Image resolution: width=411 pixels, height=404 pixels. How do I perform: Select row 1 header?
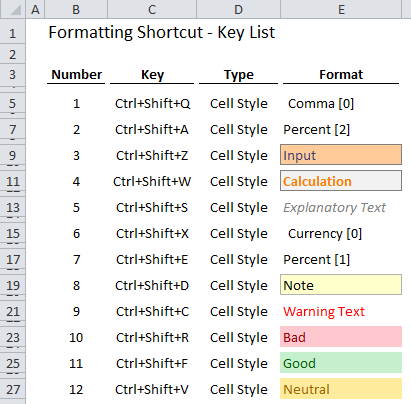[x=13, y=32]
